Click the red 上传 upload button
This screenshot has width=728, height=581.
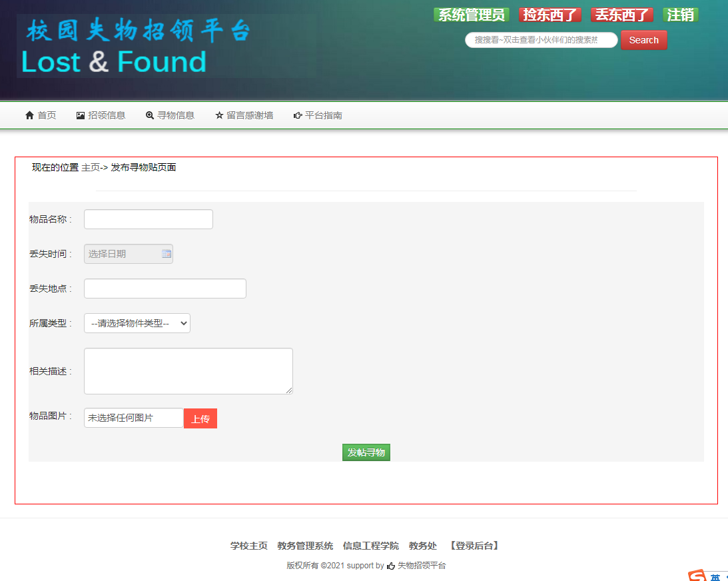[x=200, y=418]
